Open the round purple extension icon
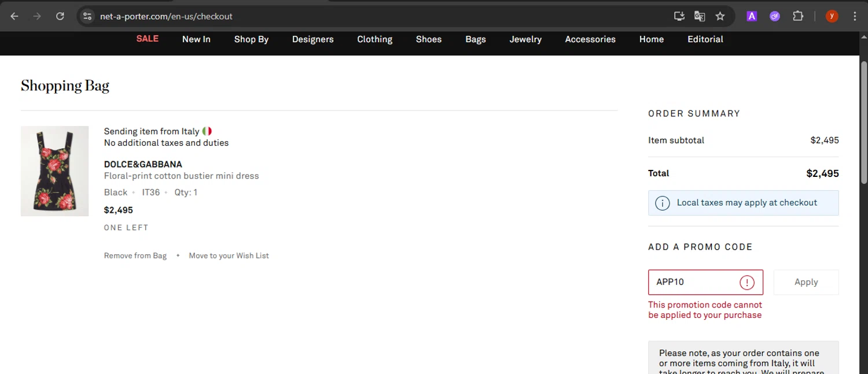 [x=775, y=16]
